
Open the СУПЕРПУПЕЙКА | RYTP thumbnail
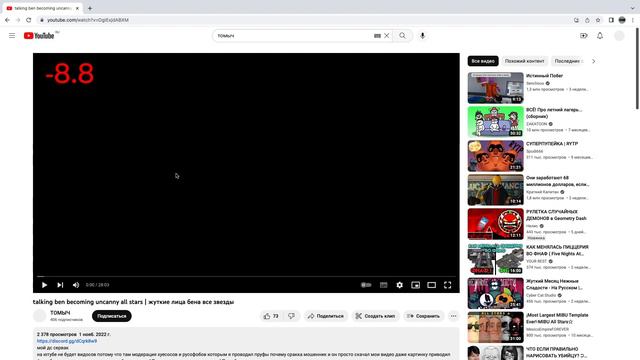(x=496, y=156)
